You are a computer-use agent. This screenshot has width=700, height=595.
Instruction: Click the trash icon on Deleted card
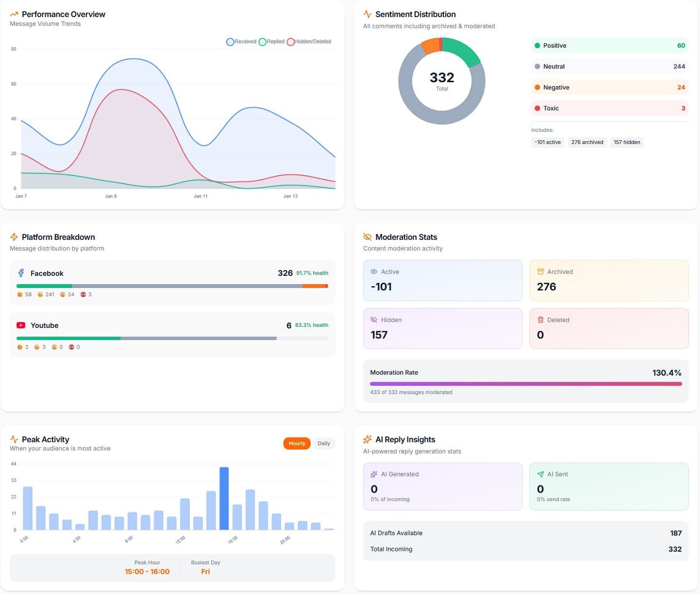click(x=541, y=320)
